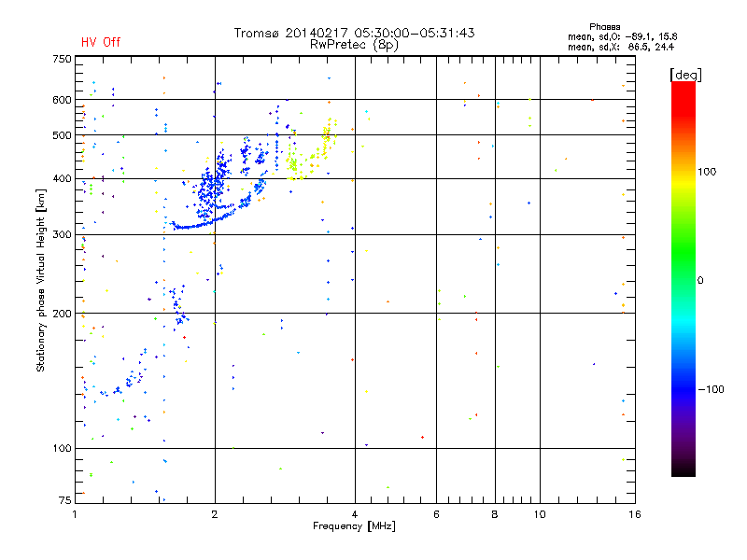Select the 'mean, sd,O: -89.1, 15.8' line

[622, 36]
